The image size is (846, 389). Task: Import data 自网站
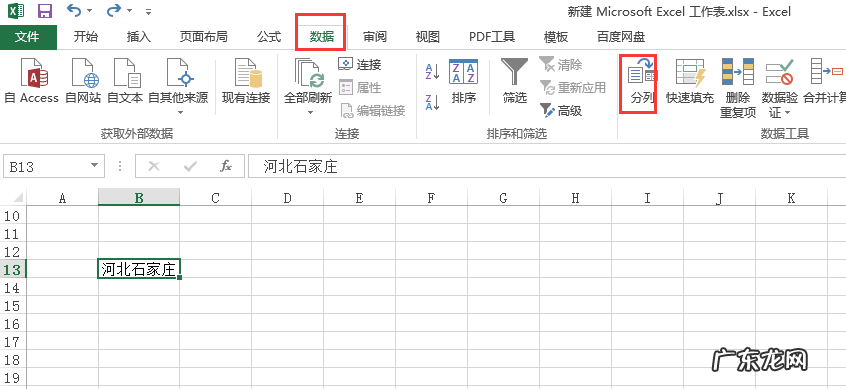83,81
